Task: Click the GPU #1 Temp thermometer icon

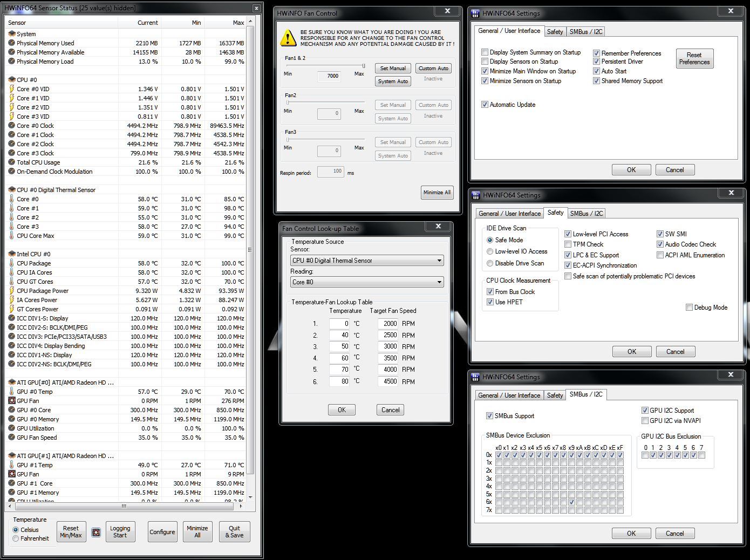Action: pos(12,465)
